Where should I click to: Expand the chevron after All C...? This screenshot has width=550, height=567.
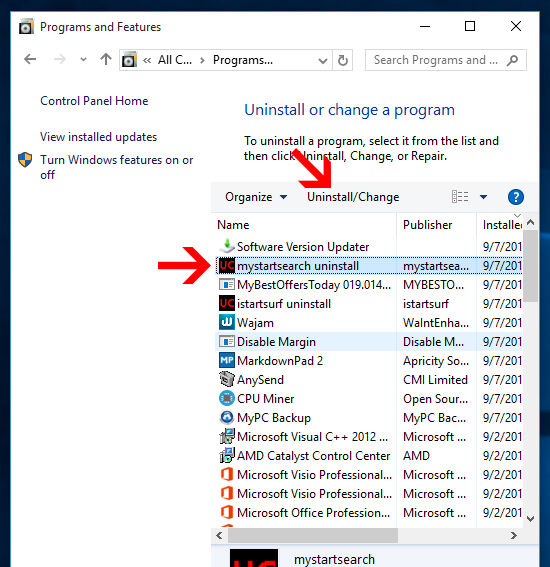click(x=202, y=60)
